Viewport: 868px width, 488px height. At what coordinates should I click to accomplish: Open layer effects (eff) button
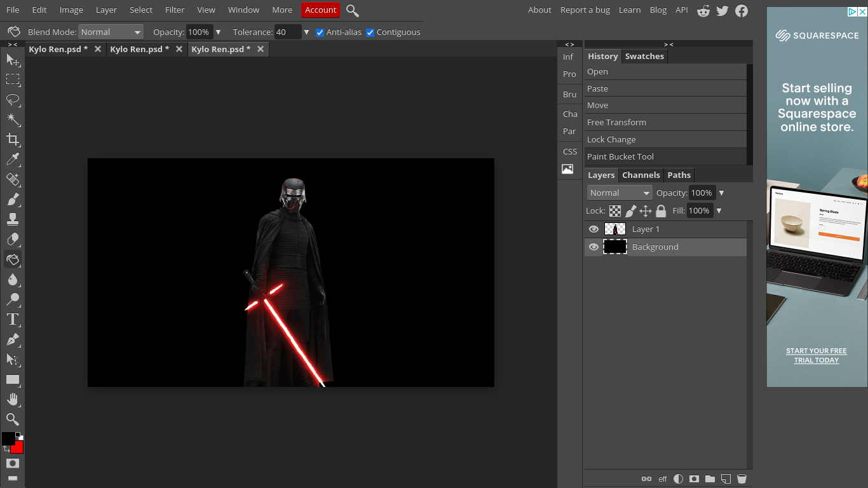[663, 479]
